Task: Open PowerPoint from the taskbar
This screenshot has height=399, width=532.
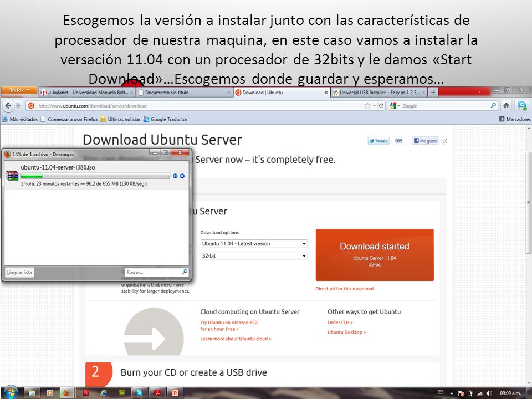Action: [x=176, y=393]
